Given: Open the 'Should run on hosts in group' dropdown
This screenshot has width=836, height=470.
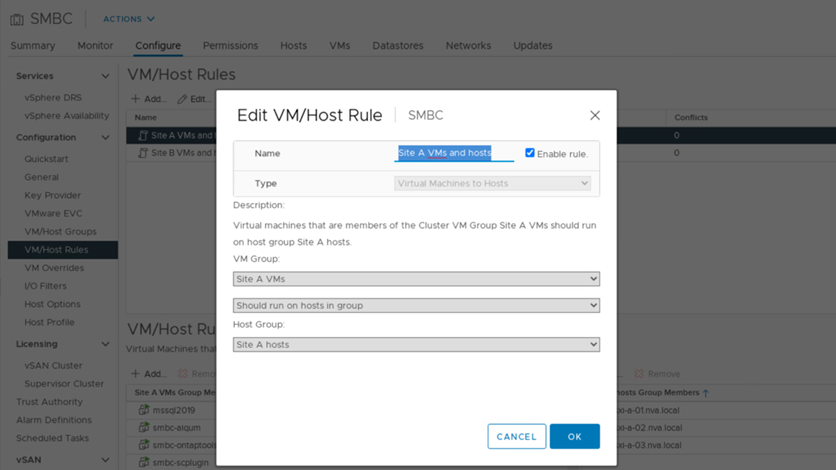Looking at the screenshot, I should pyautogui.click(x=416, y=305).
